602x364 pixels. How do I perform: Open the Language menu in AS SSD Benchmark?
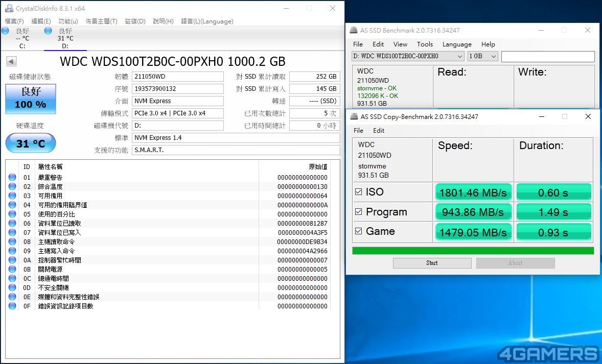(457, 44)
